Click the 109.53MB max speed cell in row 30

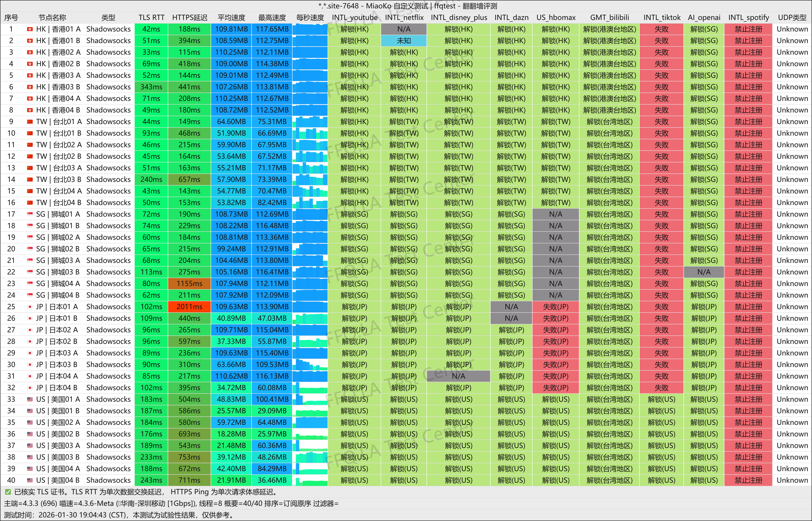pos(272,365)
